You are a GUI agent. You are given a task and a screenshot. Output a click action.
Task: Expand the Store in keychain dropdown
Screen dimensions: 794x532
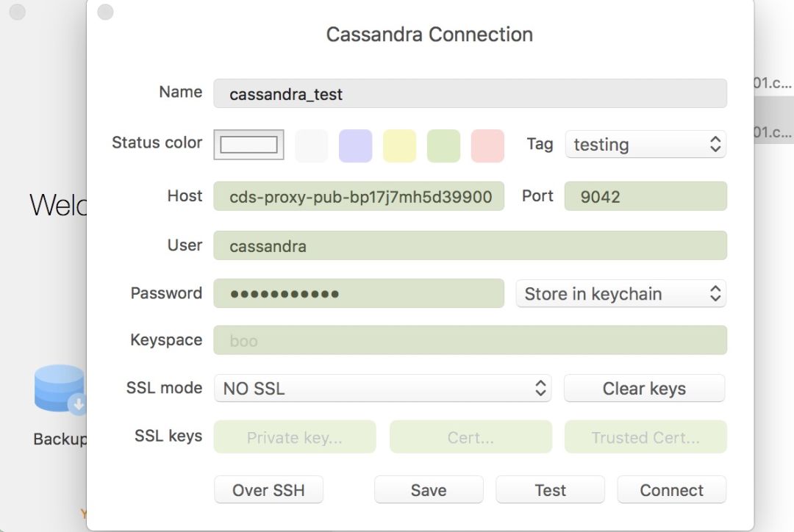point(620,294)
